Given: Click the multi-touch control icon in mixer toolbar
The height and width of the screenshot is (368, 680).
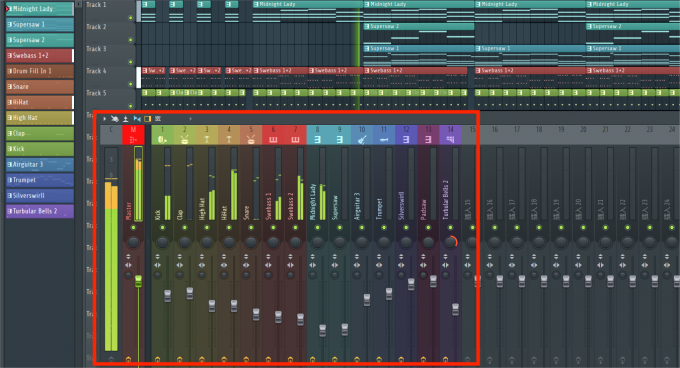Looking at the screenshot, I should click(x=114, y=118).
